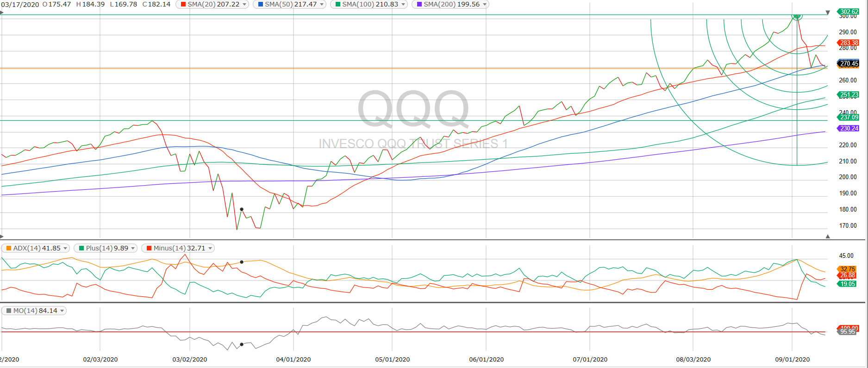Click the 45.00 ADX axis label
The height and width of the screenshot is (368, 868).
[x=846, y=256]
